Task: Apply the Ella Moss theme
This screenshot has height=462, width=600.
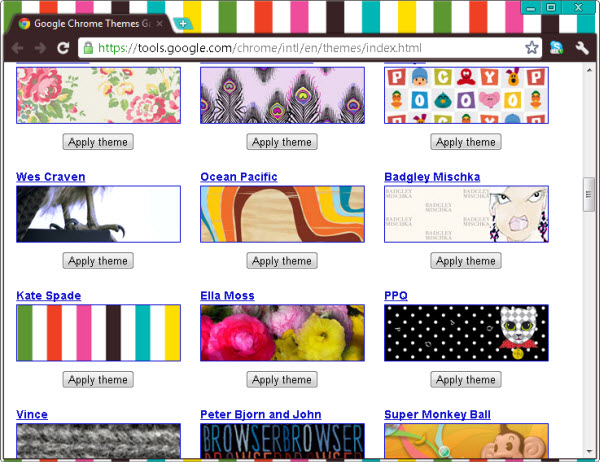Action: tap(282, 380)
